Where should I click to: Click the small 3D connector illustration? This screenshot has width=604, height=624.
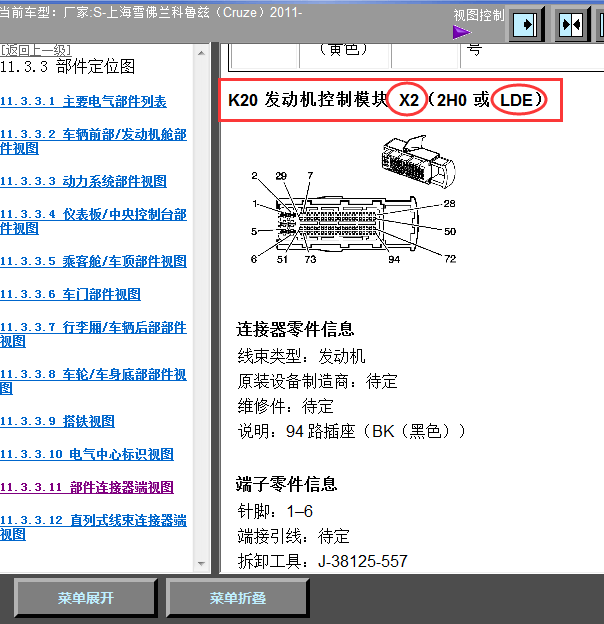coord(418,160)
